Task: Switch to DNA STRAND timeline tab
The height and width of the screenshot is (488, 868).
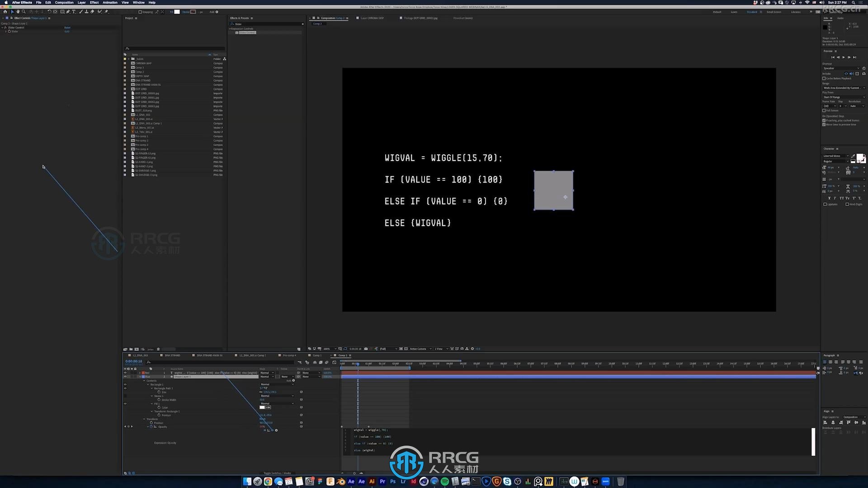Action: click(172, 355)
